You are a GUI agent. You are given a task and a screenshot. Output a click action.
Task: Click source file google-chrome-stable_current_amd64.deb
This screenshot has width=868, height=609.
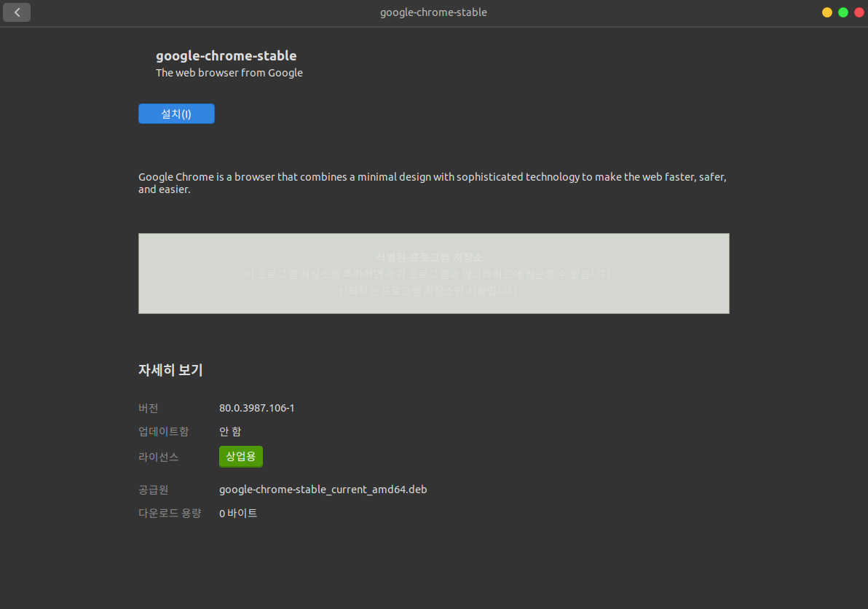point(323,490)
